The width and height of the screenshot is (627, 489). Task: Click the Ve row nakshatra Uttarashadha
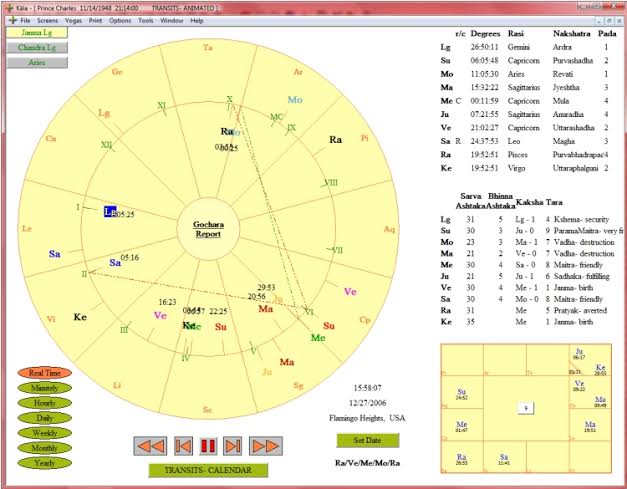point(573,128)
